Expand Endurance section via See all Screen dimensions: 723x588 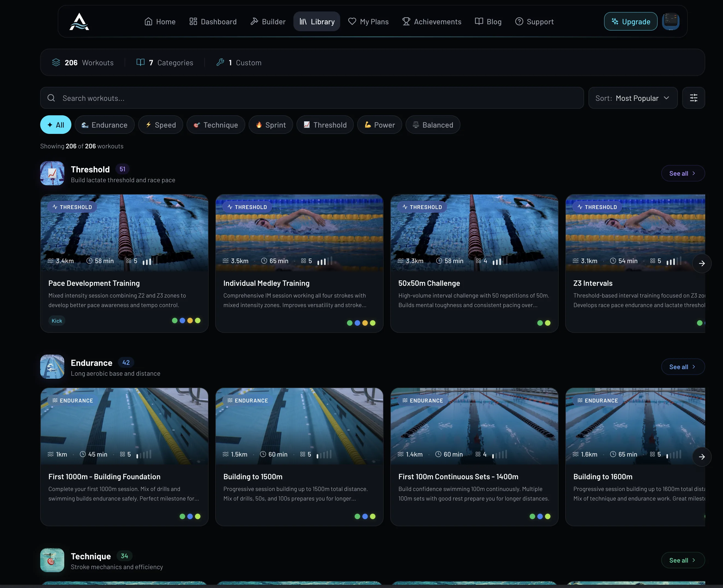tap(683, 367)
